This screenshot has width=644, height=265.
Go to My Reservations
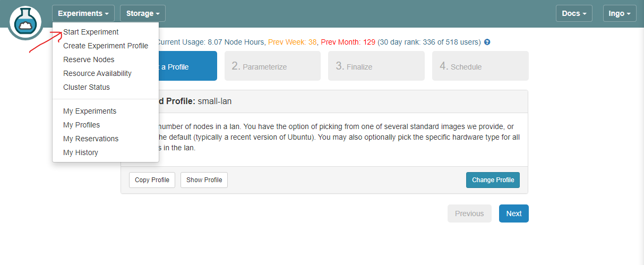(x=91, y=139)
